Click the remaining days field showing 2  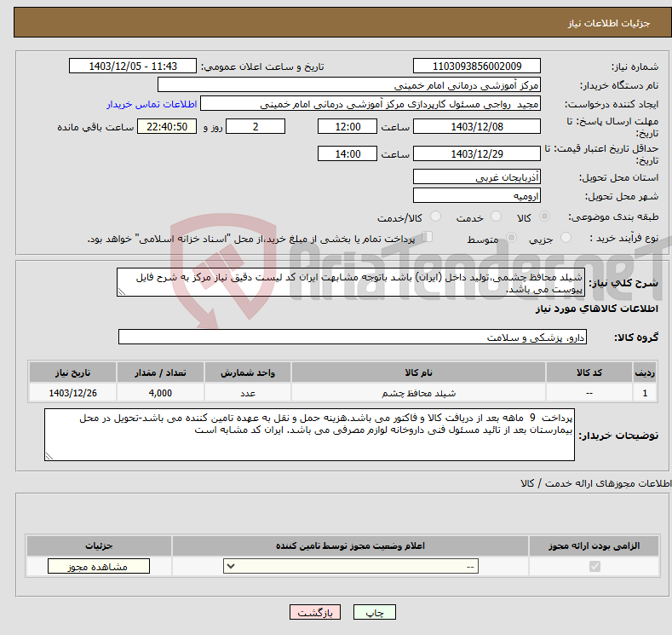(256, 126)
